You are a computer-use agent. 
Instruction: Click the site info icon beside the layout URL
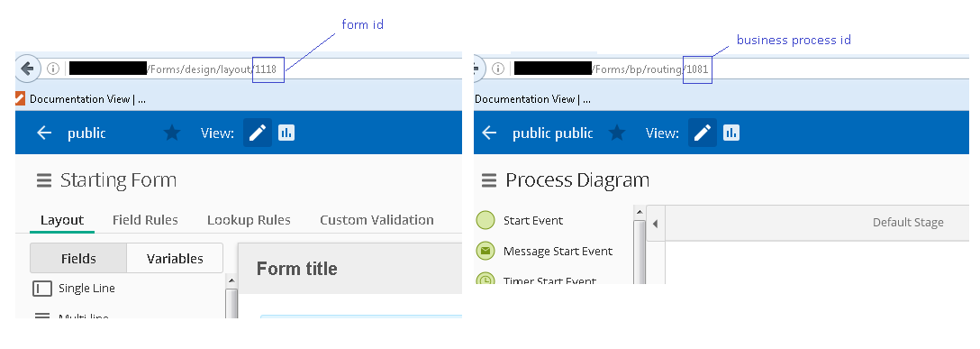(53, 69)
